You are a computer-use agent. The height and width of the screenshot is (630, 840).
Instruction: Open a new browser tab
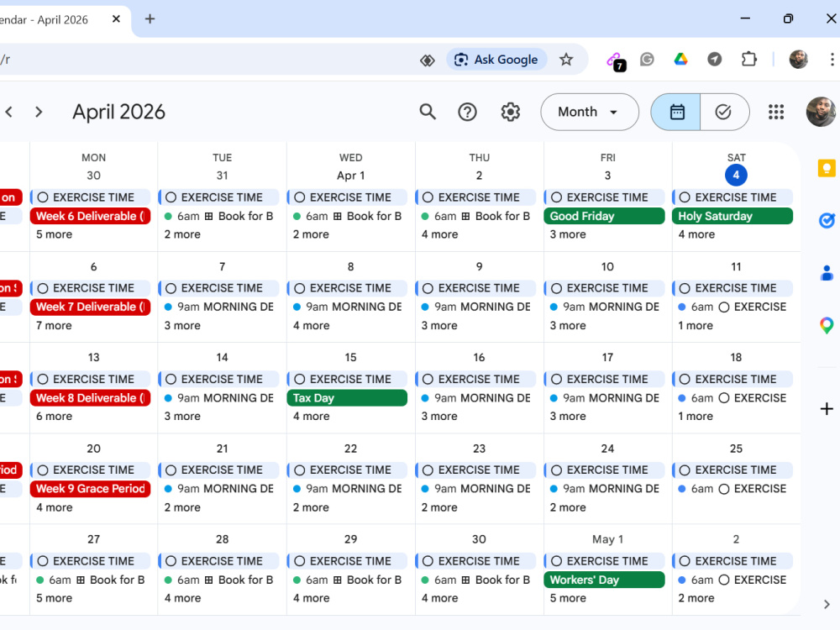[150, 19]
